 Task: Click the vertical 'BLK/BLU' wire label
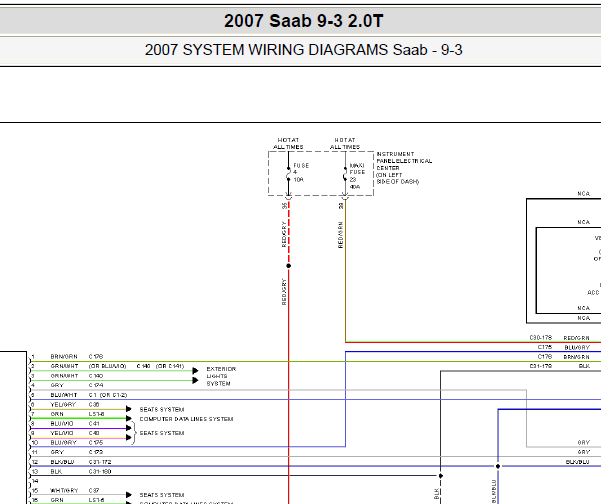coord(494,491)
